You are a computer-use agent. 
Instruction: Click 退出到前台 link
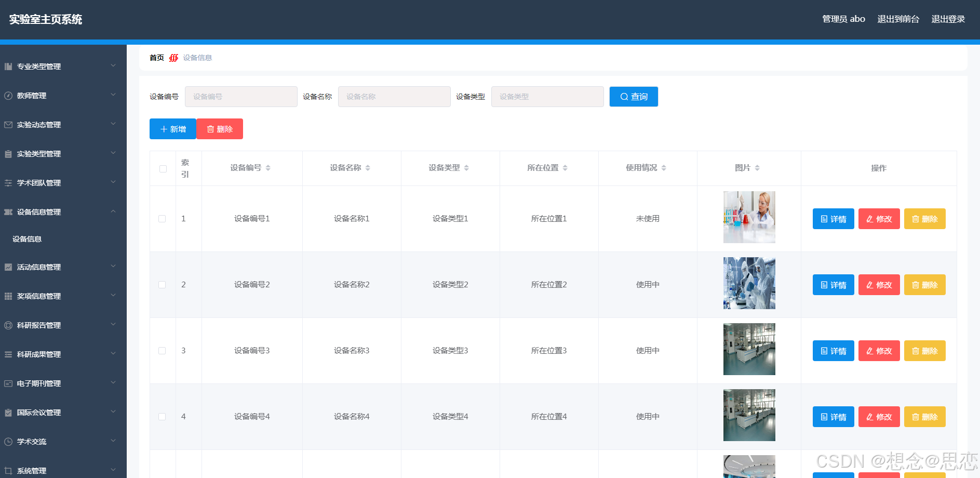pos(898,19)
